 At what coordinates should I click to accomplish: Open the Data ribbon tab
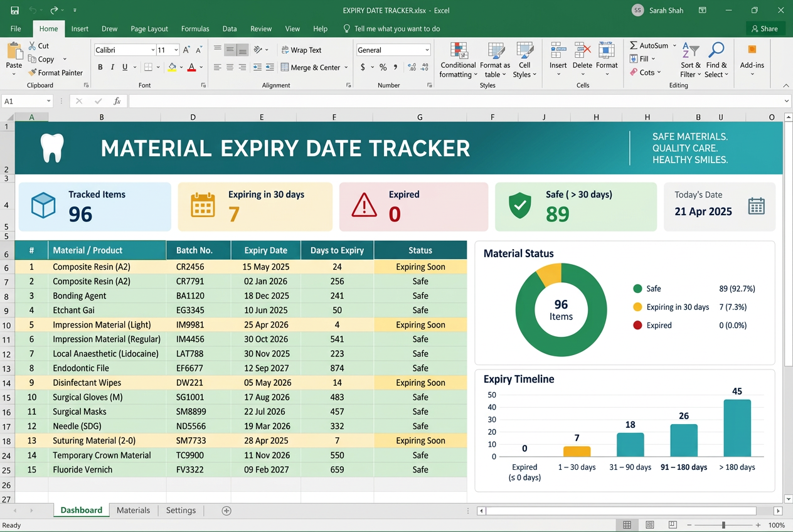[x=230, y=29]
